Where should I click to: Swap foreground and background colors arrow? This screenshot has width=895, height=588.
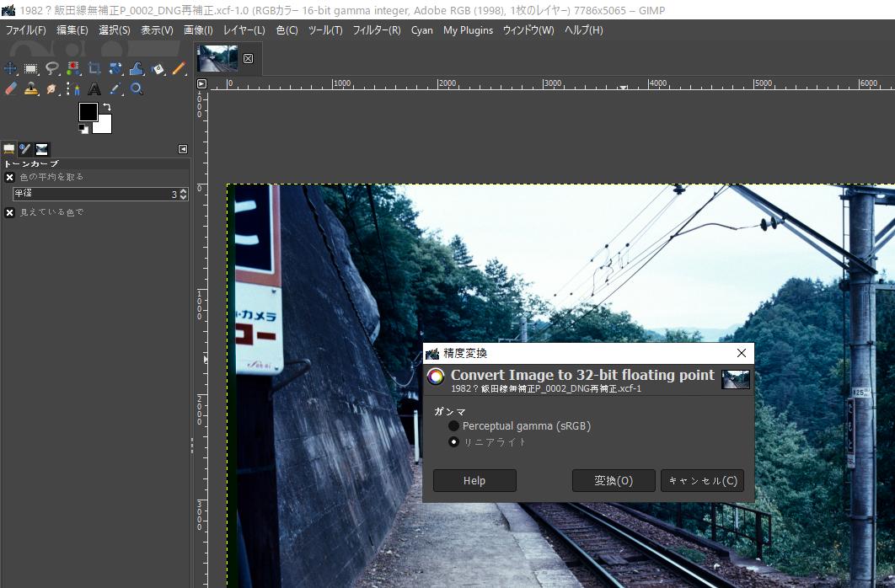[x=107, y=107]
